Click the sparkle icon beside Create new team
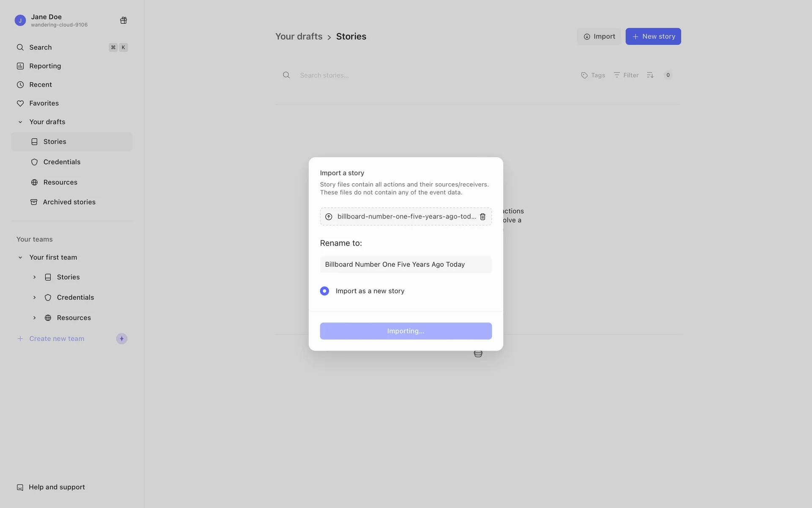The height and width of the screenshot is (508, 812). point(122,339)
